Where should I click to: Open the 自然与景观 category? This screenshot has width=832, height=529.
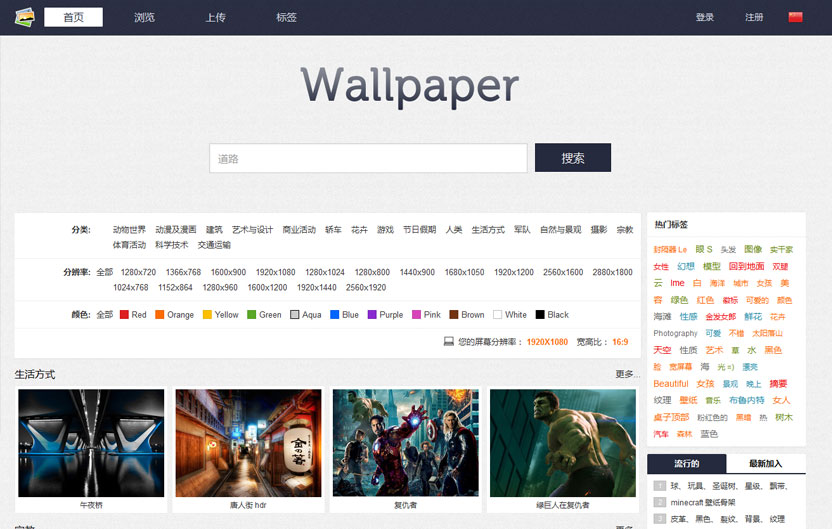(x=561, y=230)
